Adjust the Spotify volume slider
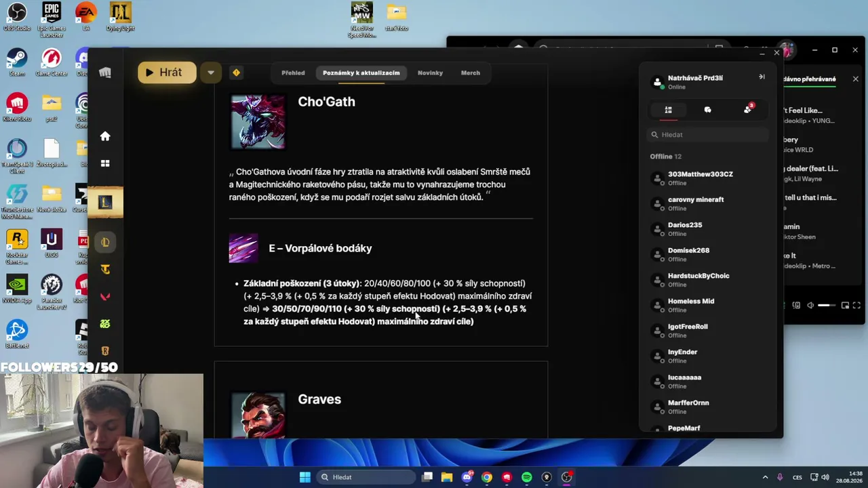Screen dimensions: 868x488 pos(827,306)
